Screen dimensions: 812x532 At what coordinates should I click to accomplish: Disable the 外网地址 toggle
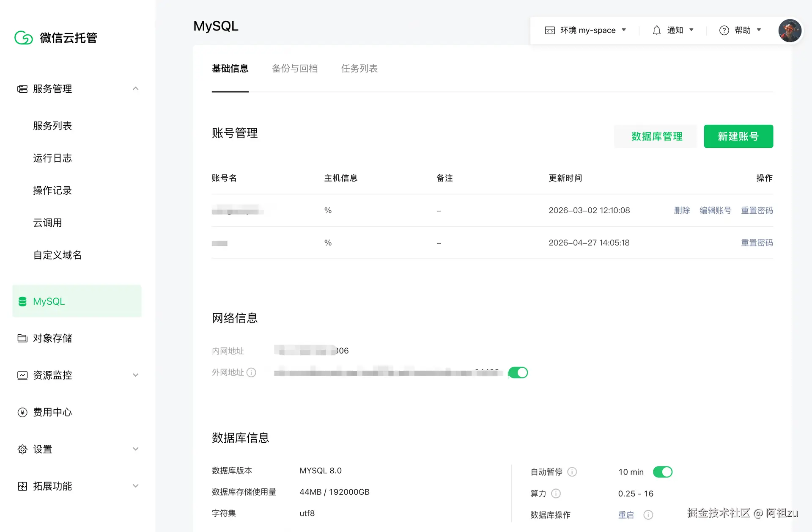tap(518, 372)
